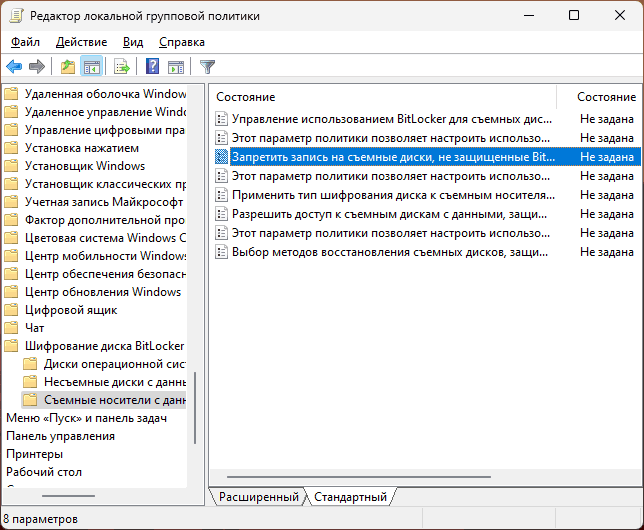The width and height of the screenshot is (644, 530).
Task: Select 'Удаленное управление Windows' folder
Action: coord(106,112)
